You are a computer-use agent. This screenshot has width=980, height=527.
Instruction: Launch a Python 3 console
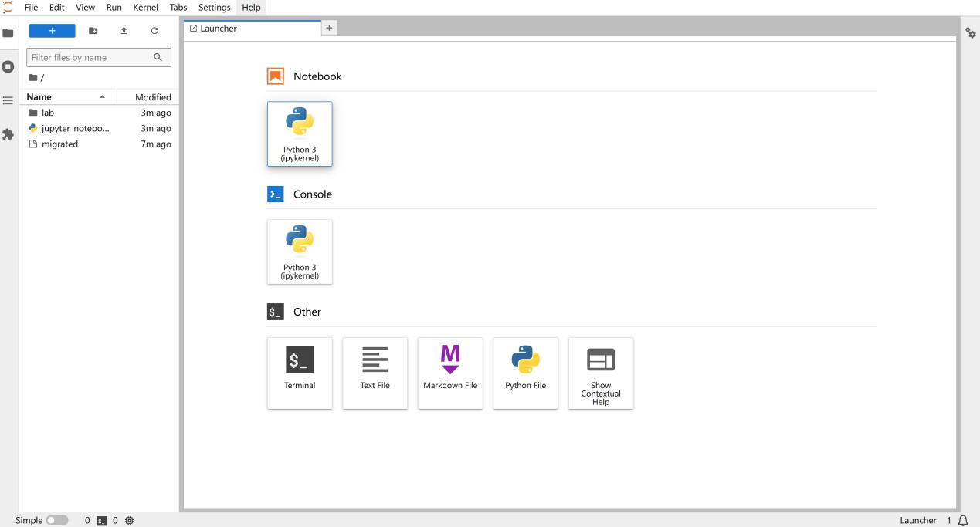pyautogui.click(x=300, y=252)
